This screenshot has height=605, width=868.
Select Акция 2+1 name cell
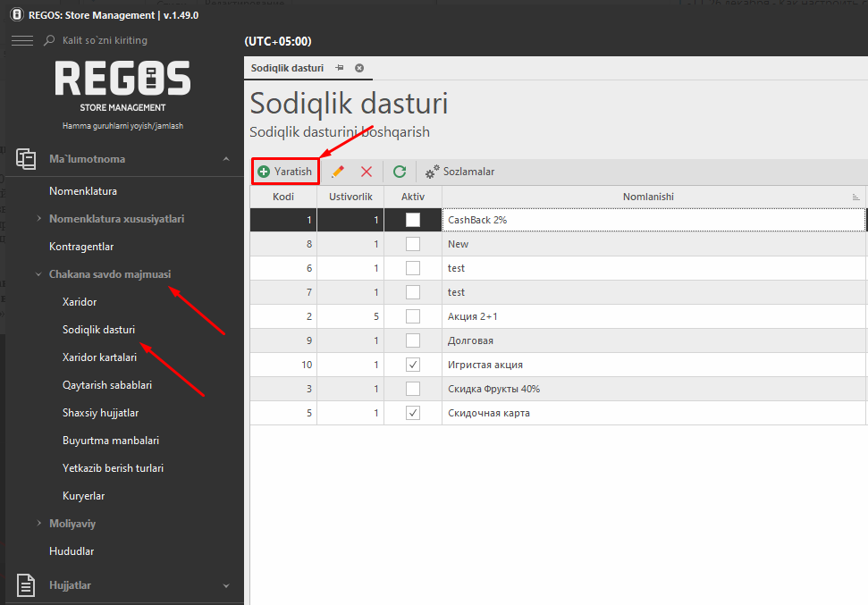coord(655,316)
